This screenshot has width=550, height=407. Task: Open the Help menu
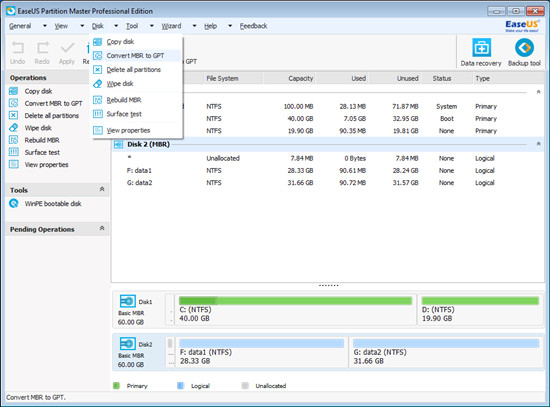[x=210, y=26]
